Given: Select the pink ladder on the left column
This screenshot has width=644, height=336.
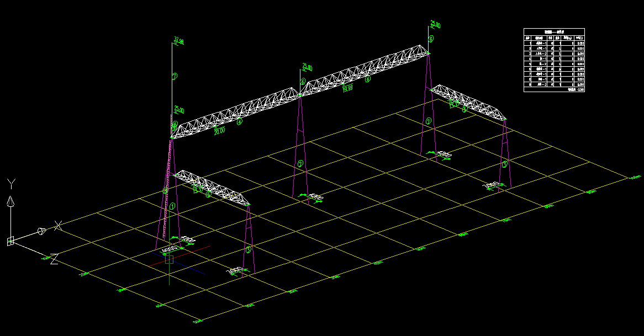Looking at the screenshot, I should pyautogui.click(x=166, y=177).
